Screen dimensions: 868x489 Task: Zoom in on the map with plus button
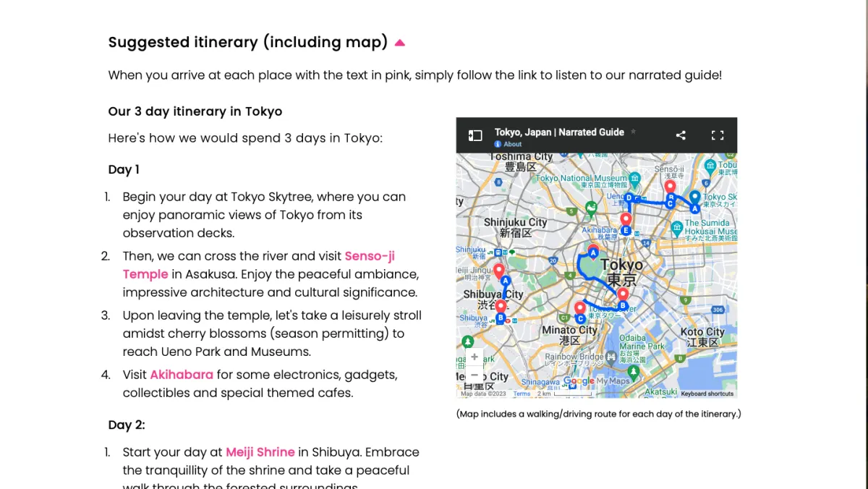(474, 357)
